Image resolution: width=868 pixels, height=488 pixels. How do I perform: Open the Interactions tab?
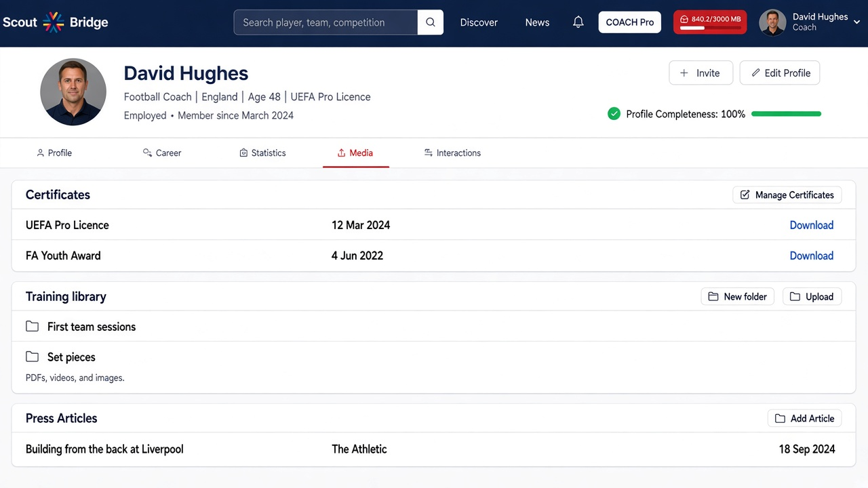(452, 153)
